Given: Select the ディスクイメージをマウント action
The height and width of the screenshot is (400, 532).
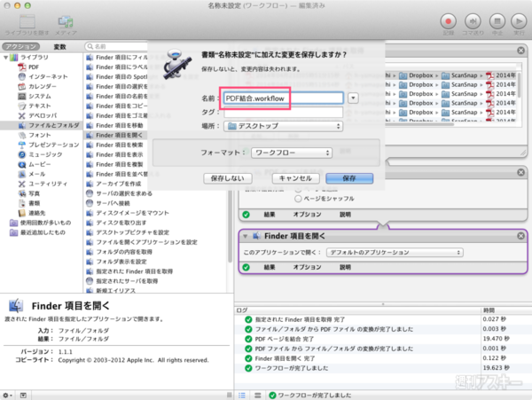Looking at the screenshot, I should (132, 213).
